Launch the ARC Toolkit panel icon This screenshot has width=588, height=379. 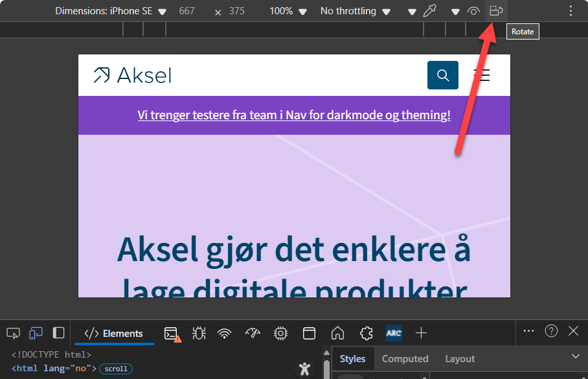point(394,332)
